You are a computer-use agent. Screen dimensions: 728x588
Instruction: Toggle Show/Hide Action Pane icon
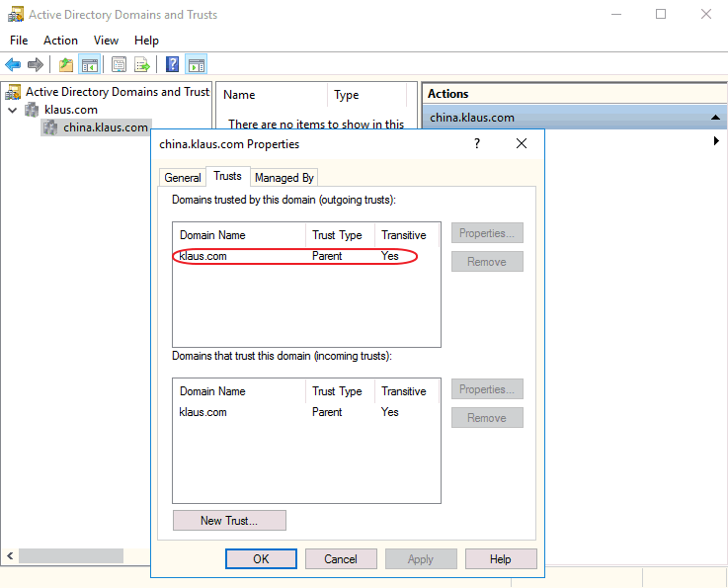pos(196,65)
